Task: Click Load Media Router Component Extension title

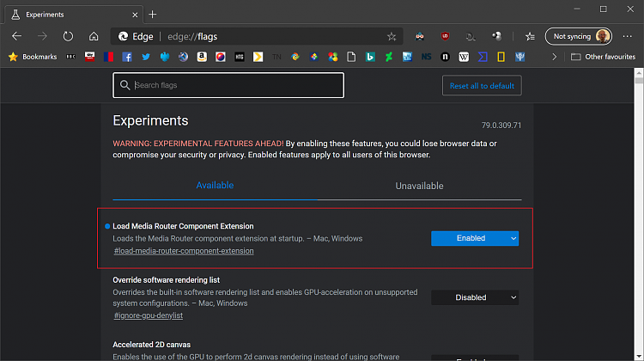Action: 183,226
